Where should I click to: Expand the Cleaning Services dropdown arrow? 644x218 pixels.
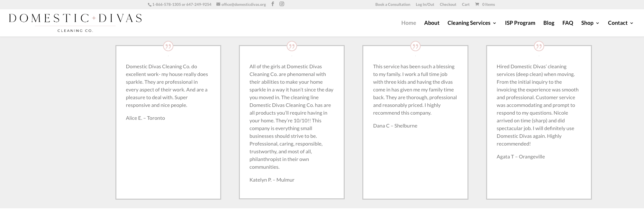494,23
